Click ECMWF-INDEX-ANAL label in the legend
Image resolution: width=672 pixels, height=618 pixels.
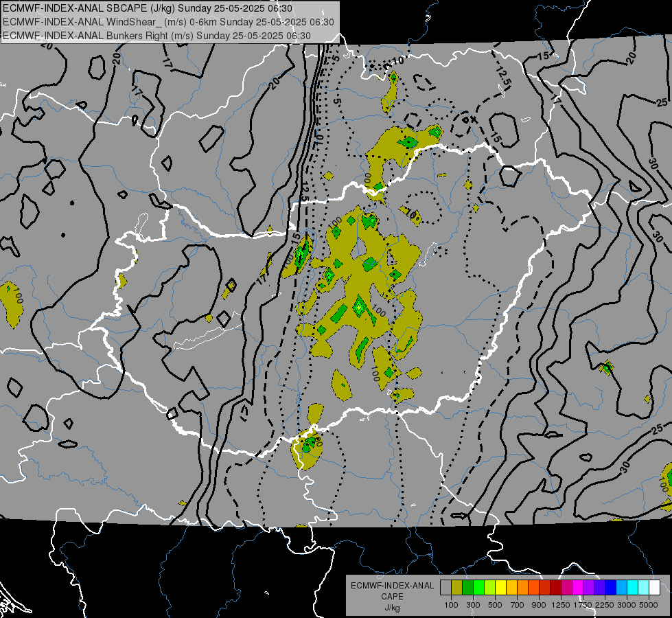point(392,586)
